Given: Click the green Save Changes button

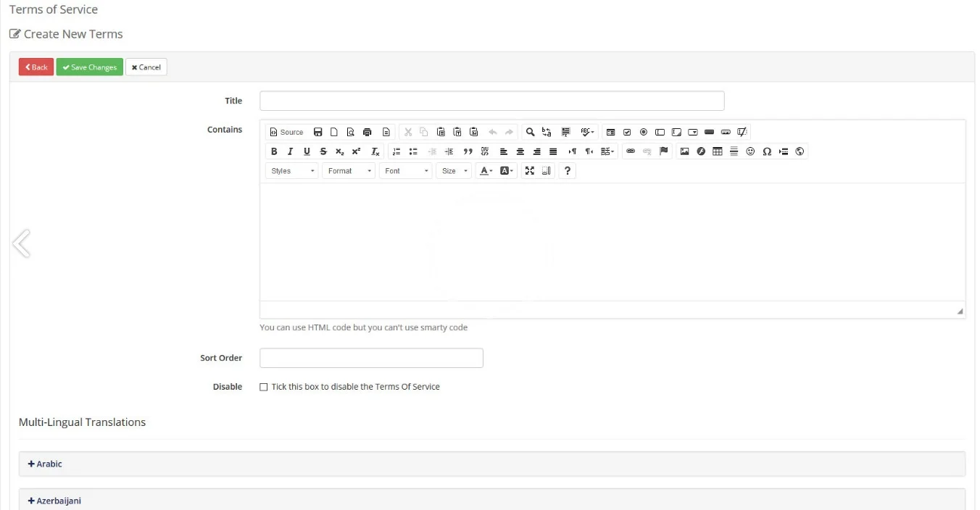Looking at the screenshot, I should (x=90, y=67).
